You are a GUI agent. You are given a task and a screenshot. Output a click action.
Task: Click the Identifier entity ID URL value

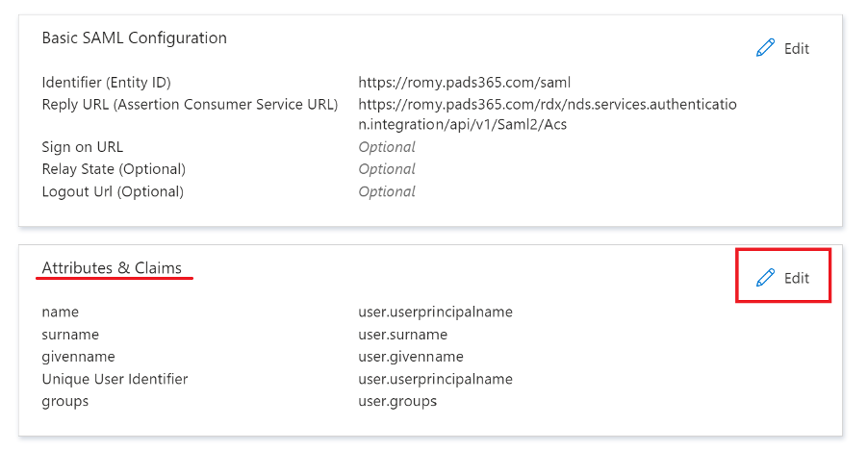coord(464,83)
